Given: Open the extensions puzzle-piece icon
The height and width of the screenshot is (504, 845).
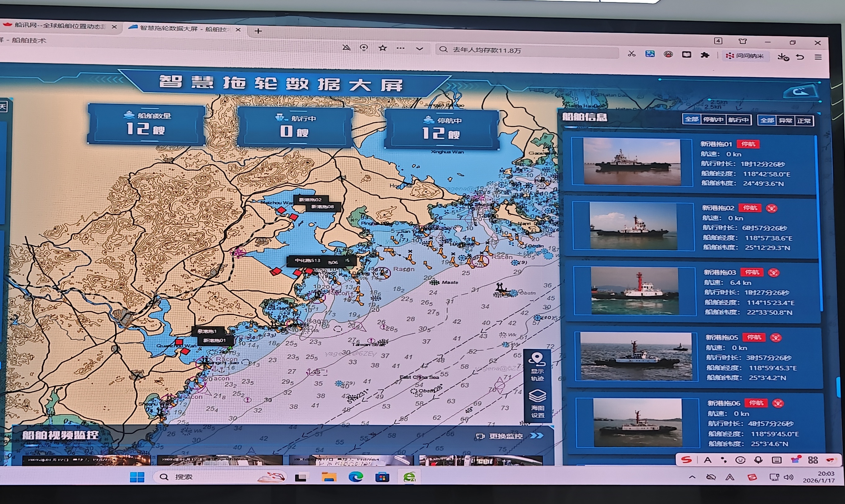Looking at the screenshot, I should click(705, 55).
